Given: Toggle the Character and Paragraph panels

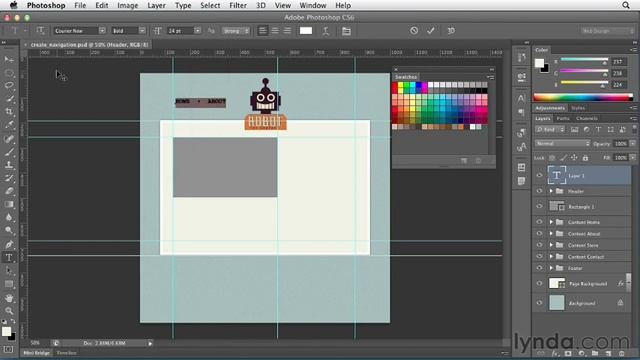Looking at the screenshot, I should click(x=346, y=31).
